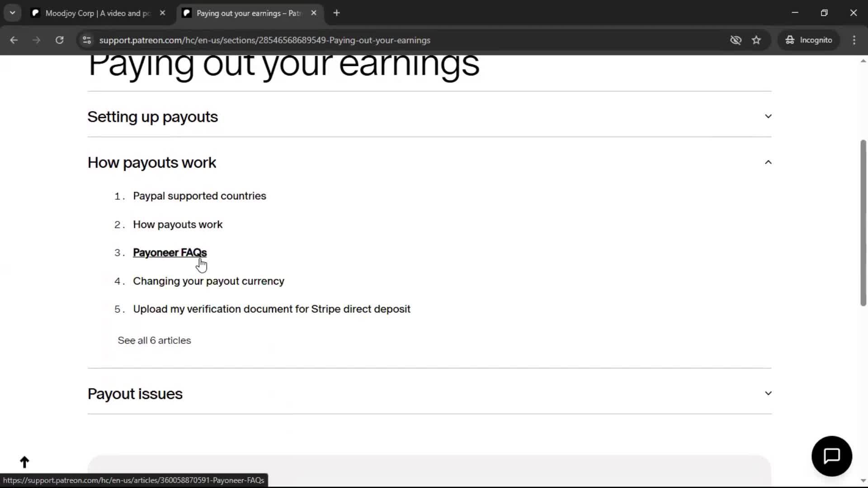This screenshot has height=488, width=868.
Task: Click the third-party cookies blocked eye icon
Action: 736,40
